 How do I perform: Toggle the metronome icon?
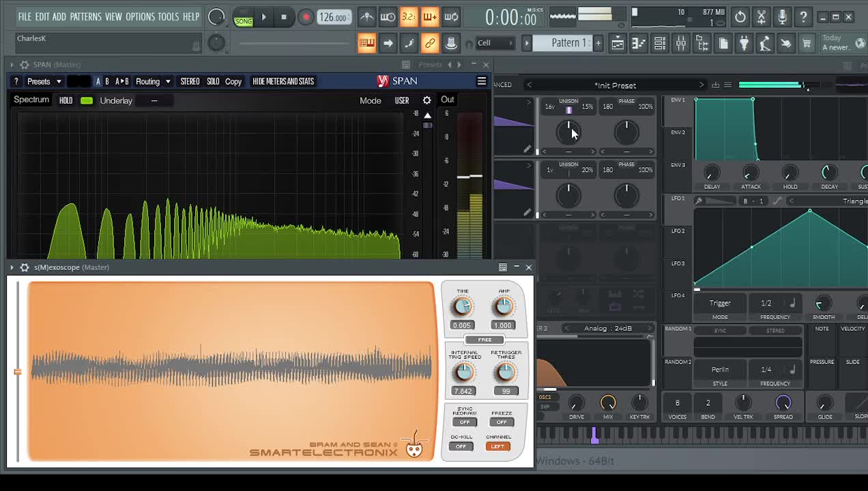click(366, 16)
